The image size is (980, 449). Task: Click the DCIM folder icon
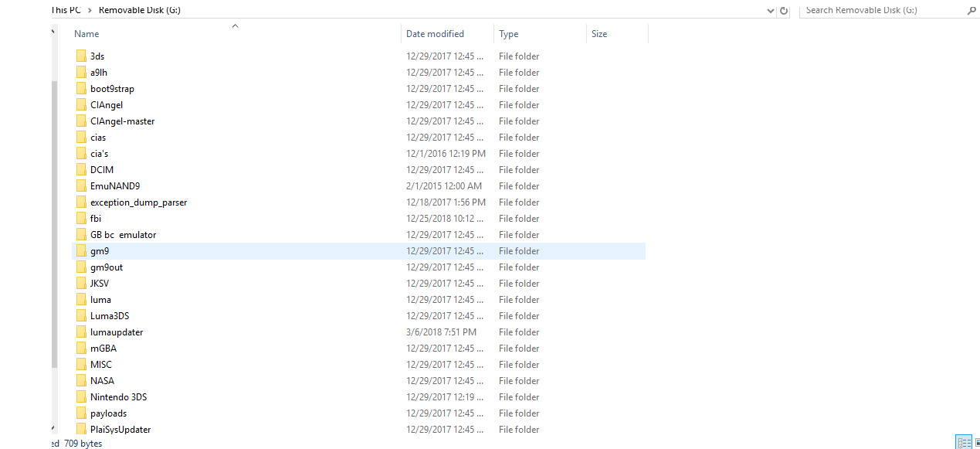click(82, 170)
